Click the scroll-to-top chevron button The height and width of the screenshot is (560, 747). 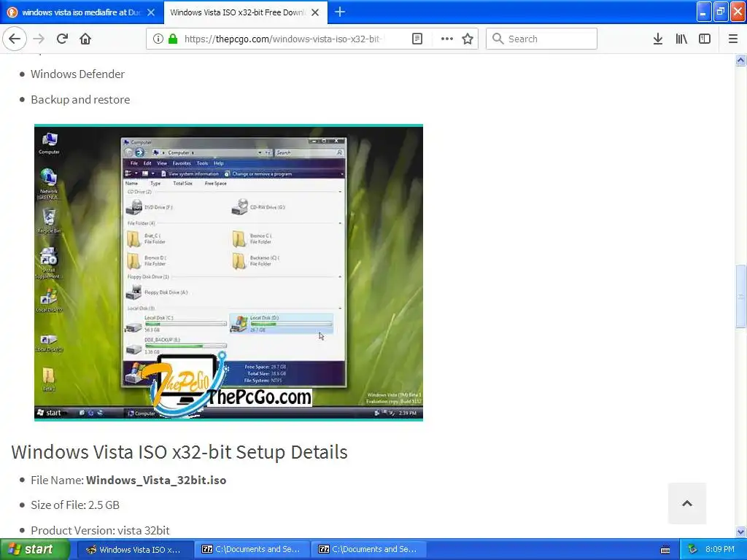point(687,503)
